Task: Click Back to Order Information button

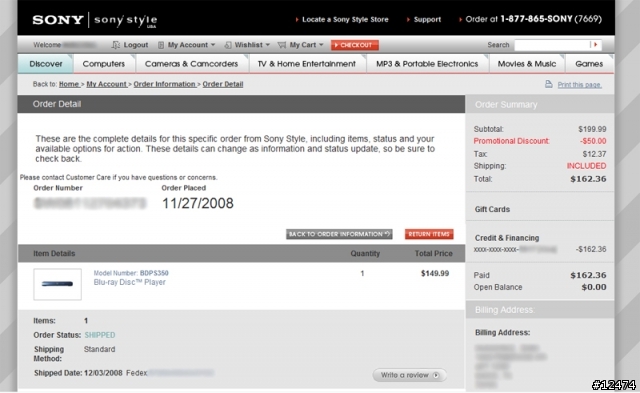Action: pyautogui.click(x=339, y=234)
